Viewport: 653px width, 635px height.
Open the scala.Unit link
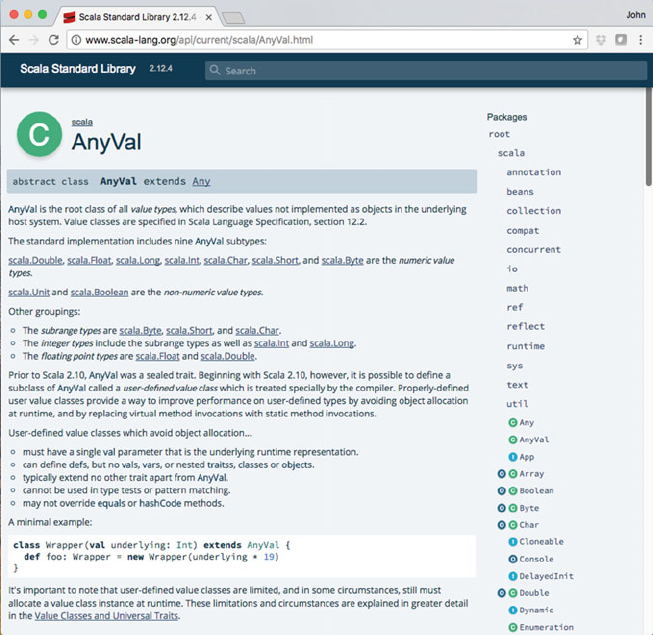click(x=29, y=292)
